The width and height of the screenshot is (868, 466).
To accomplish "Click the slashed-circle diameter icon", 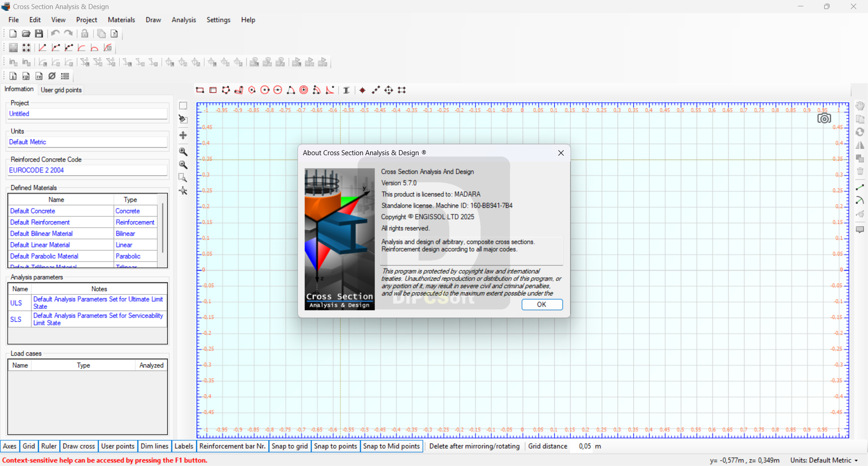I will [x=52, y=76].
